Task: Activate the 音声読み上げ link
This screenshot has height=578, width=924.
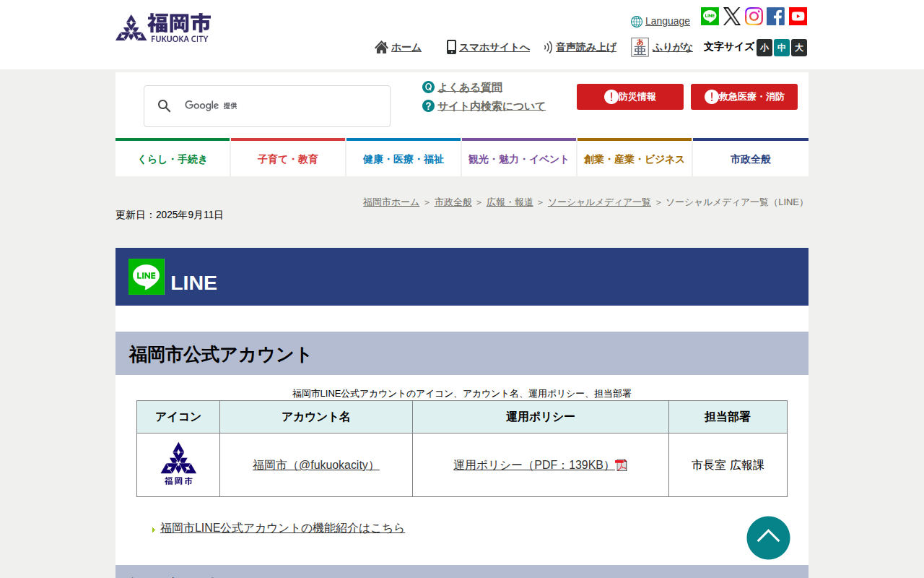Action: [x=586, y=47]
